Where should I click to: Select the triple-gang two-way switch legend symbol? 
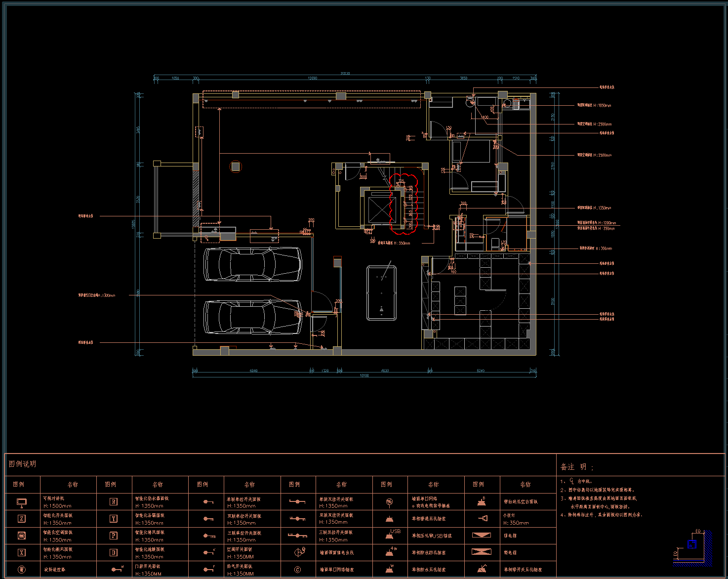click(x=298, y=536)
